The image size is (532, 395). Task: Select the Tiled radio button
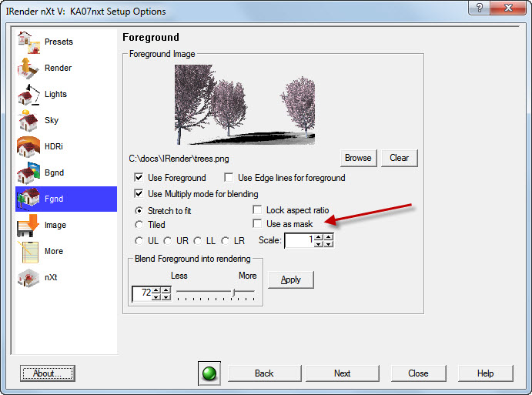point(139,225)
